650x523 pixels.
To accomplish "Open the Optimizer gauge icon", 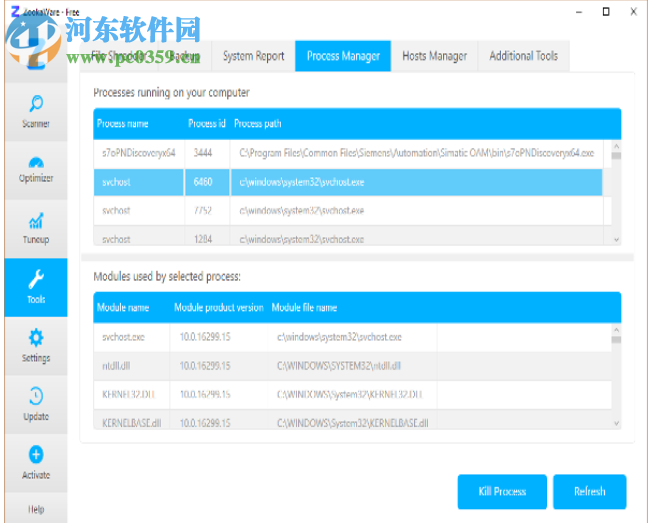I will point(36,162).
